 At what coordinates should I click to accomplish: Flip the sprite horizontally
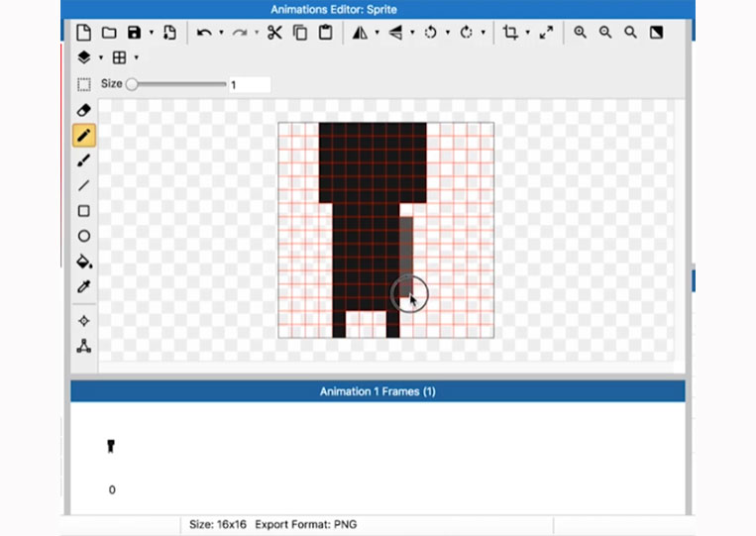click(360, 33)
